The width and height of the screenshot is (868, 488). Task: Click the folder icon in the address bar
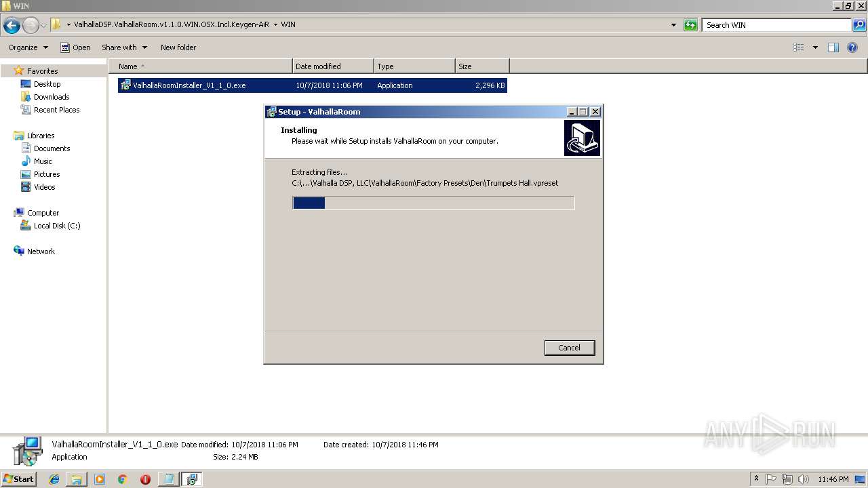[x=56, y=24]
